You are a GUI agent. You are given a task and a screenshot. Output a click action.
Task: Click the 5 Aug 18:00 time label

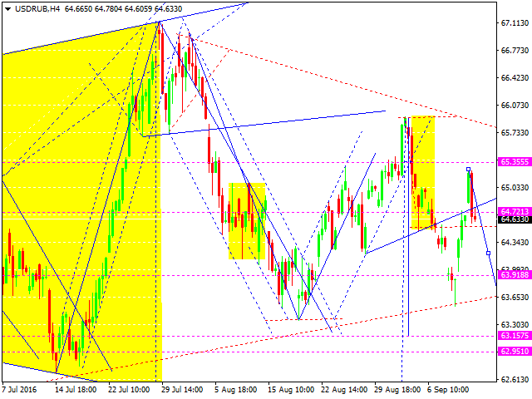[x=235, y=390]
